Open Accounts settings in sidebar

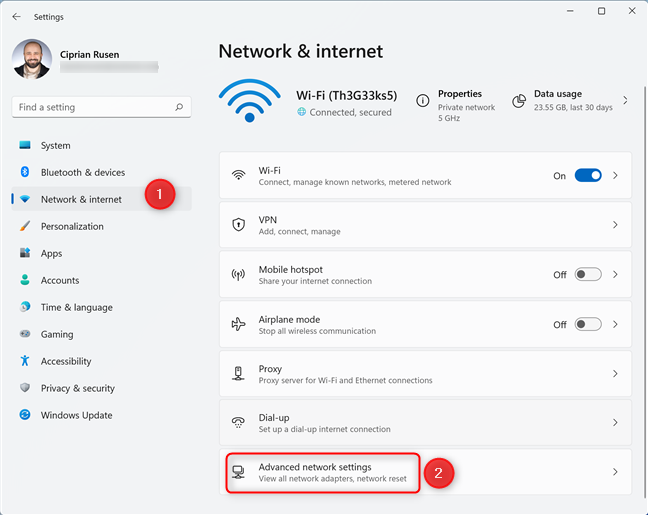[x=101, y=280]
